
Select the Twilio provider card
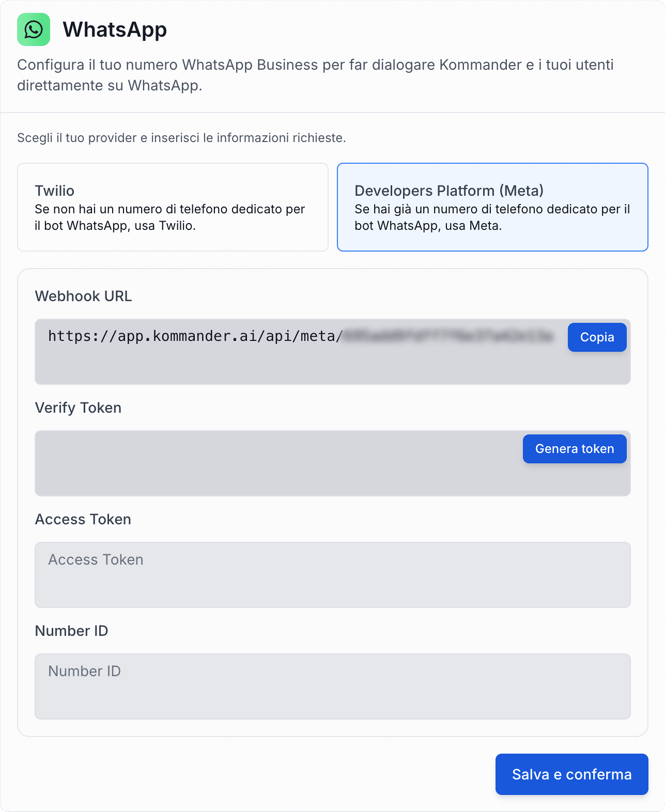click(173, 207)
